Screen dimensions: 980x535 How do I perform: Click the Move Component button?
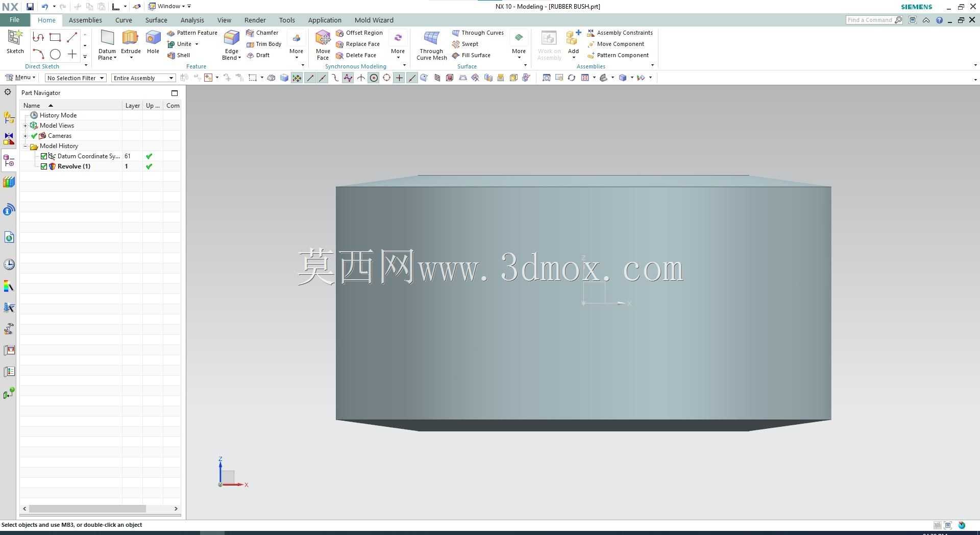(x=616, y=44)
